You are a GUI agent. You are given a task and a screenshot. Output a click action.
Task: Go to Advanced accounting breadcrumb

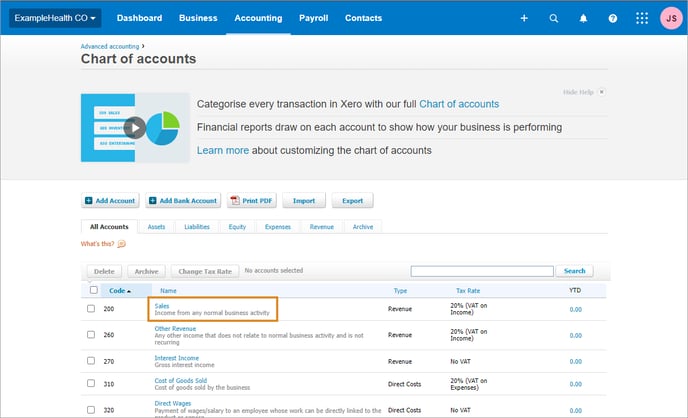coord(110,46)
